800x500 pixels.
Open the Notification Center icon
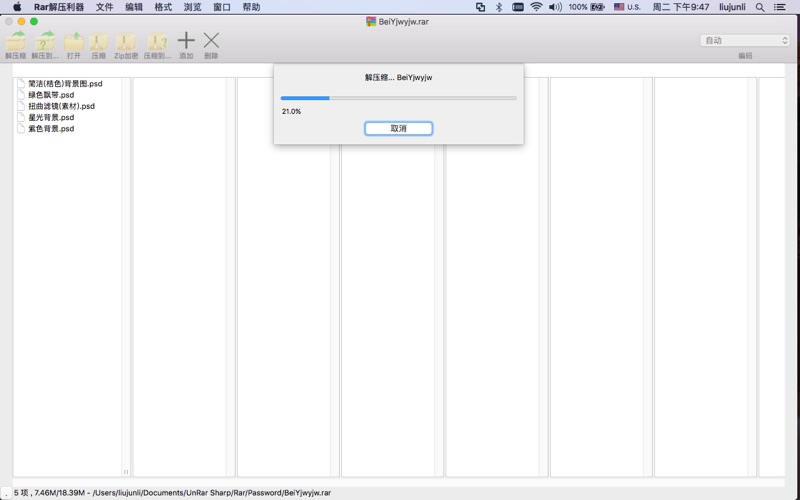(780, 7)
